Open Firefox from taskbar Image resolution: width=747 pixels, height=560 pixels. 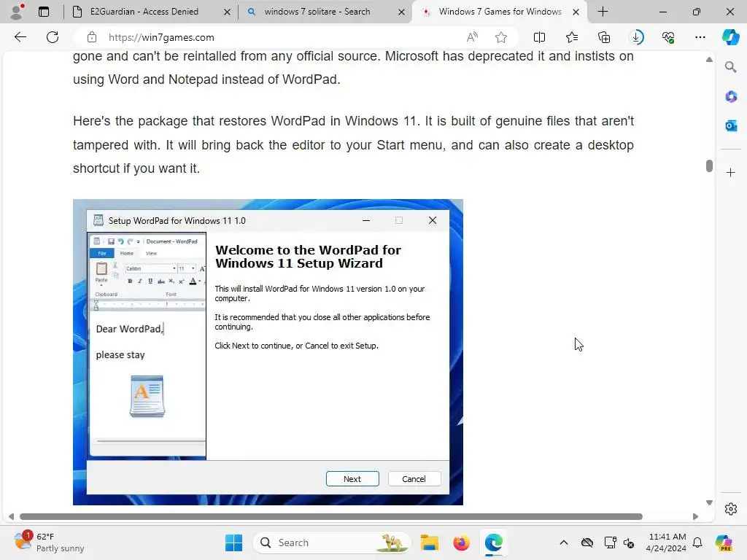461,542
